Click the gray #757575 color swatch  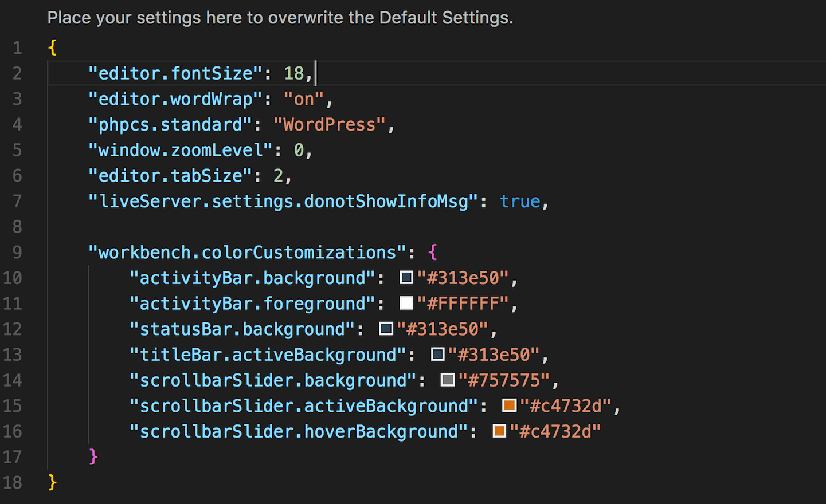448,380
